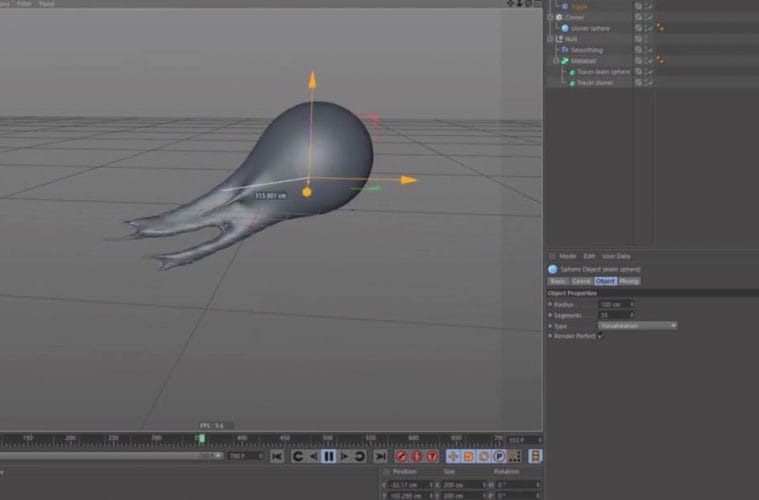The width and height of the screenshot is (759, 500).
Task: Open the User Data menu
Action: coord(616,256)
